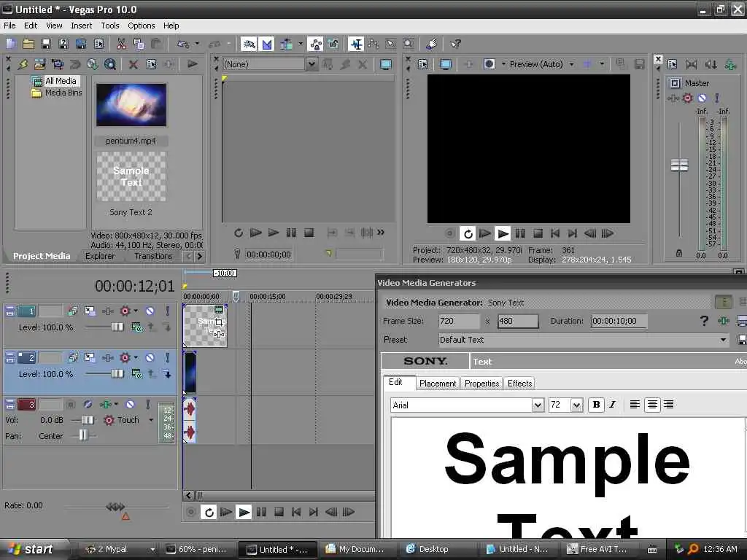Click the Go to Start transport button
The width and height of the screenshot is (747, 560).
[x=296, y=513]
